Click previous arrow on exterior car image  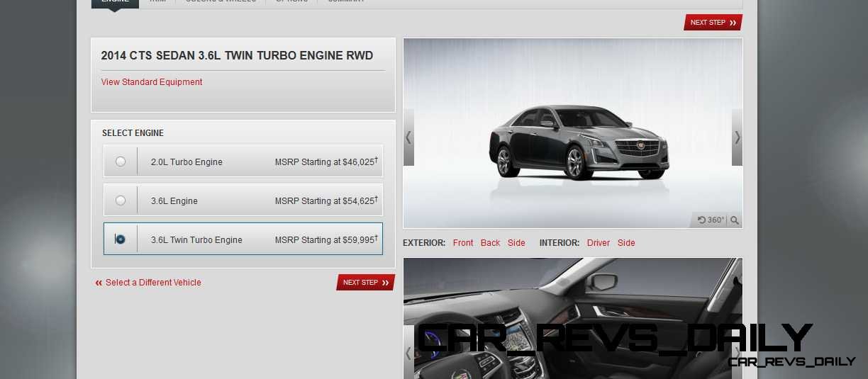(x=408, y=137)
